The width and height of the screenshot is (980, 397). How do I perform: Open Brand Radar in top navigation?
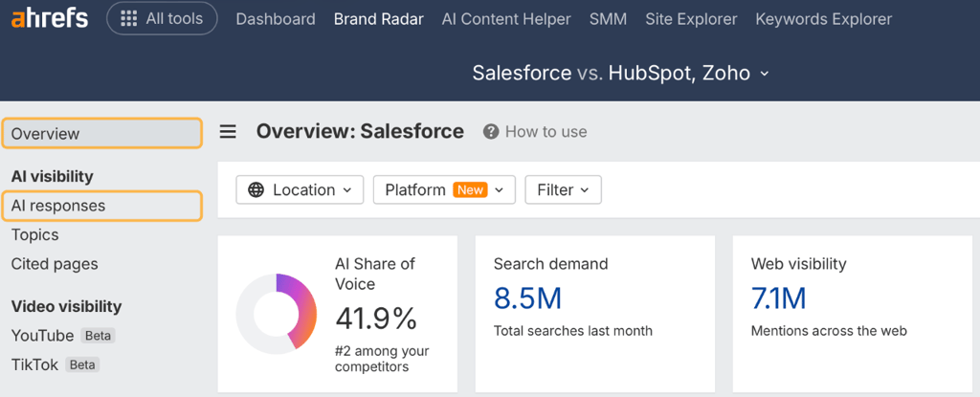(379, 19)
